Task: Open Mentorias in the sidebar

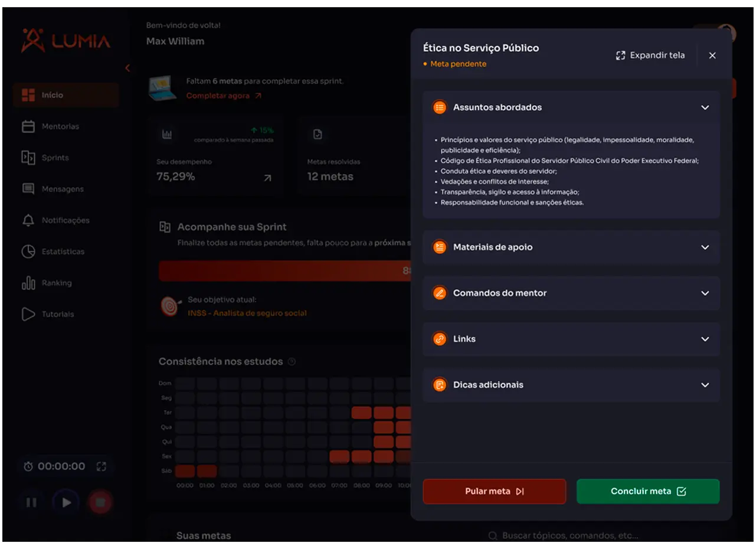Action: pyautogui.click(x=60, y=126)
